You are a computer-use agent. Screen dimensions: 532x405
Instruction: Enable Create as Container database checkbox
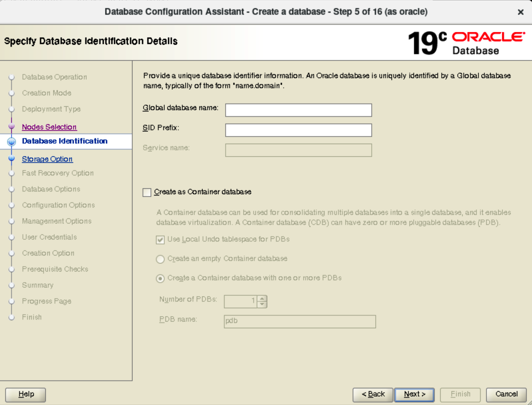(x=147, y=192)
